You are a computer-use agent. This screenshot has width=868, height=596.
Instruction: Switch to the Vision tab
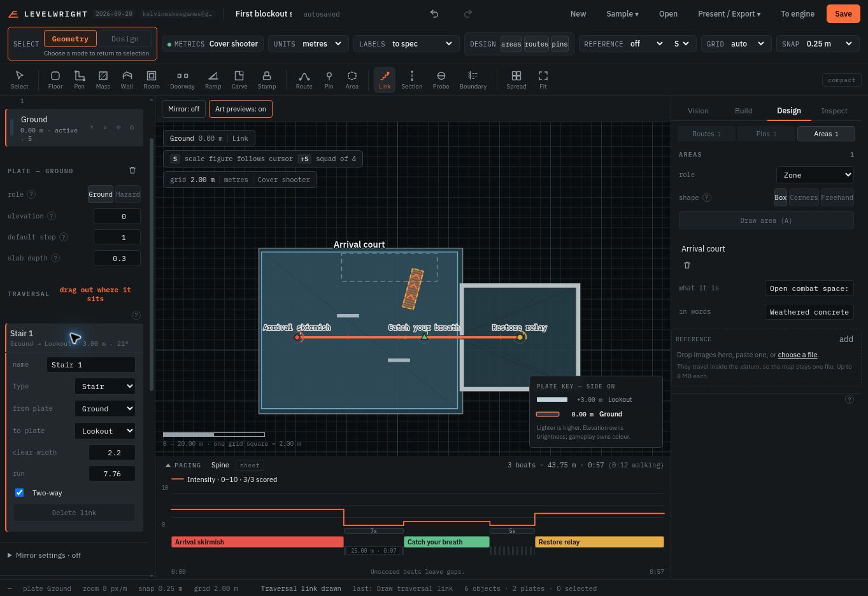(x=698, y=111)
